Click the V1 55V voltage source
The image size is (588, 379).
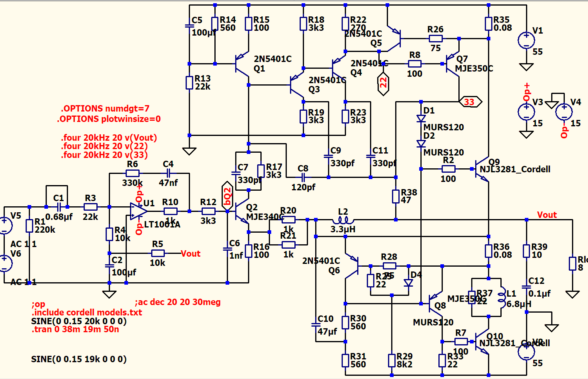(x=526, y=41)
